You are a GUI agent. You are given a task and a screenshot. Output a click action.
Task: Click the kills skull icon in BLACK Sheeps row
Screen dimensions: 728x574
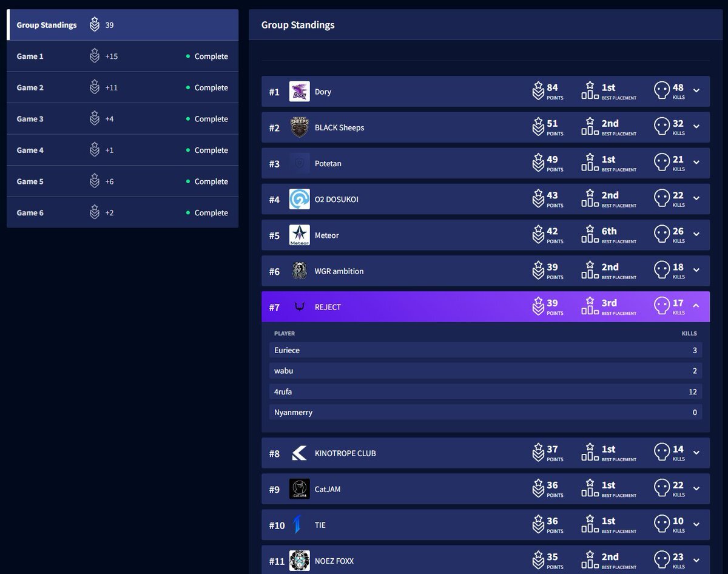(662, 127)
